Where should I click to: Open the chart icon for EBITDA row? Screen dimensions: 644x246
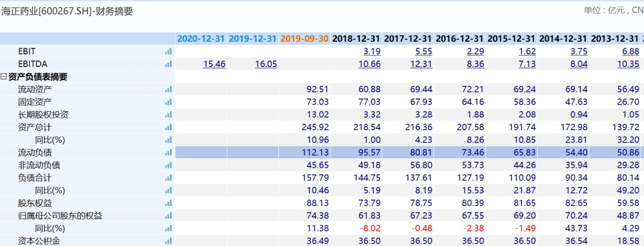[x=168, y=64]
